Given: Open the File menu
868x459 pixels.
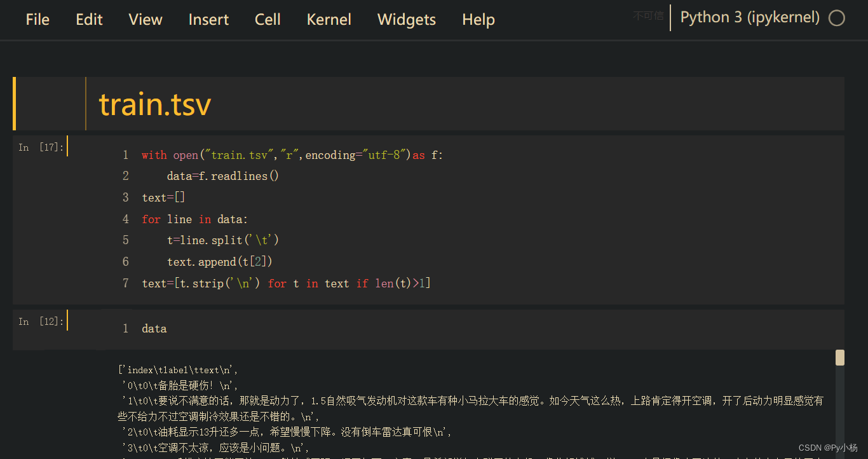Looking at the screenshot, I should [x=37, y=20].
